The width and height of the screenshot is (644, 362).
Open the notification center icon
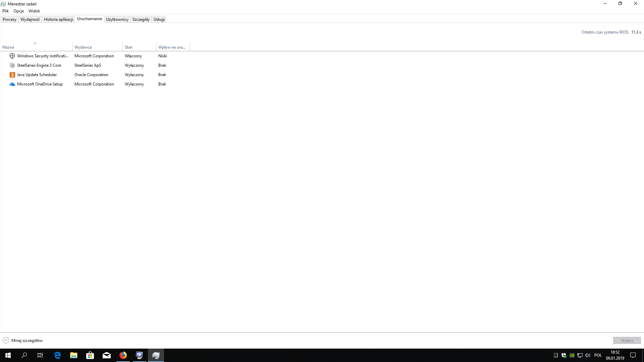click(x=633, y=355)
